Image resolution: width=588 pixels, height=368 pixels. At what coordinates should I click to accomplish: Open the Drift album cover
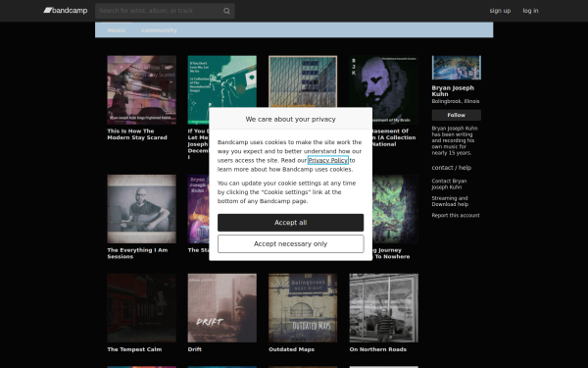222,308
